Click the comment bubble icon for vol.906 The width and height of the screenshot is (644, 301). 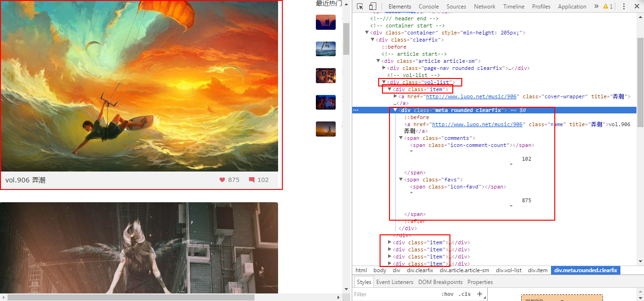(252, 180)
